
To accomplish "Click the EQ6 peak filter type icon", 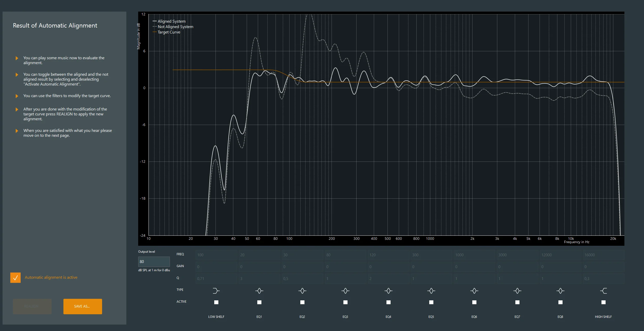I will (x=474, y=291).
